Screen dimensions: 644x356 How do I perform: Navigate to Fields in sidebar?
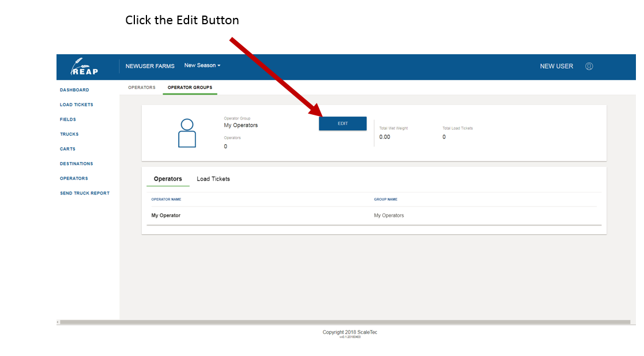68,119
